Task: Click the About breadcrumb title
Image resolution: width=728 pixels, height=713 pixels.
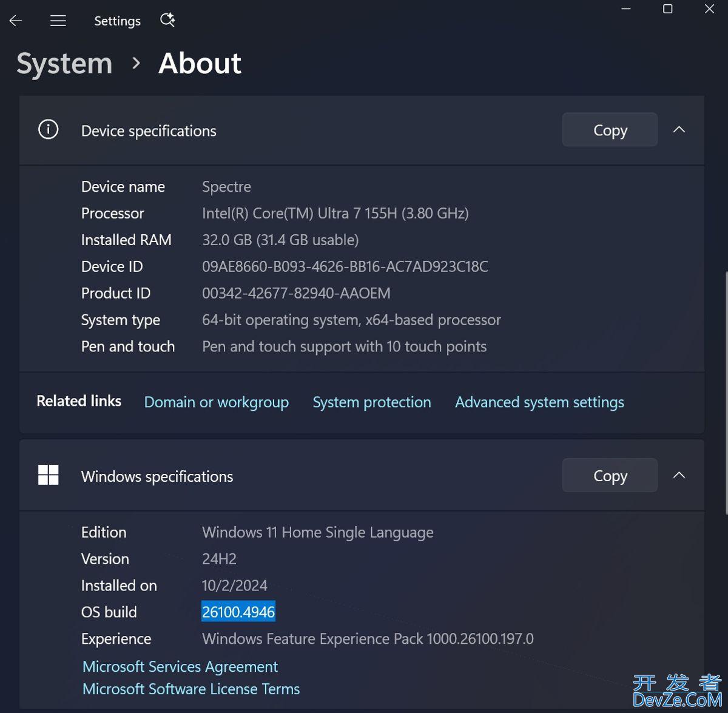Action: [x=200, y=64]
